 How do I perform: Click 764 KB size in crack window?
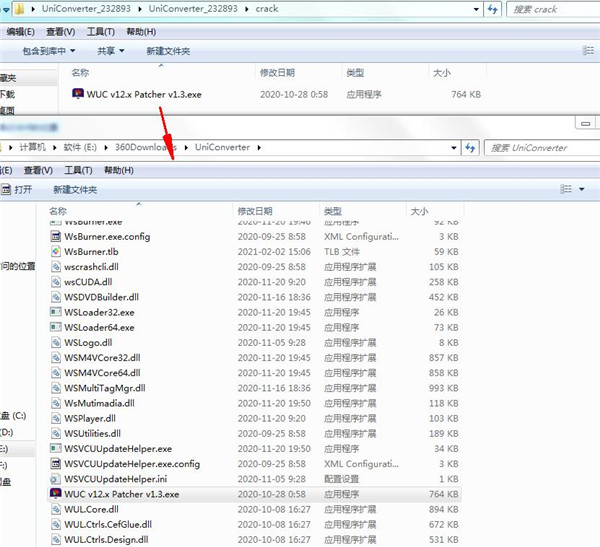[466, 94]
